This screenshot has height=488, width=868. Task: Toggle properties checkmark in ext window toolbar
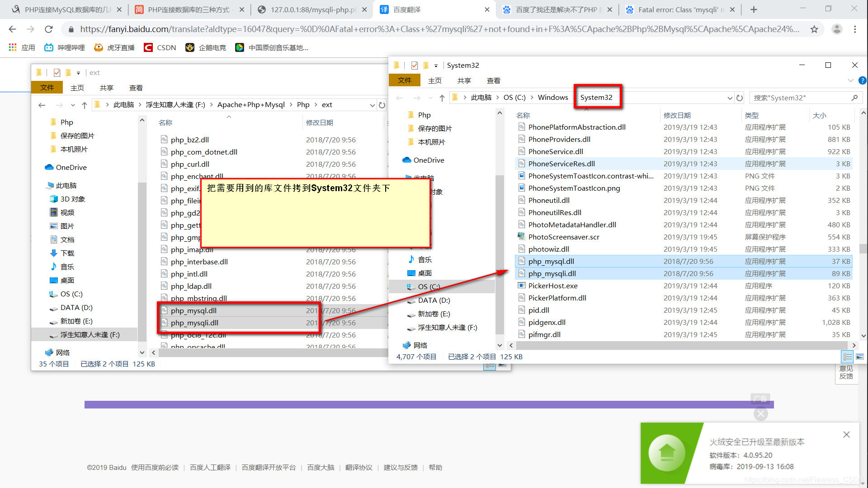point(57,73)
